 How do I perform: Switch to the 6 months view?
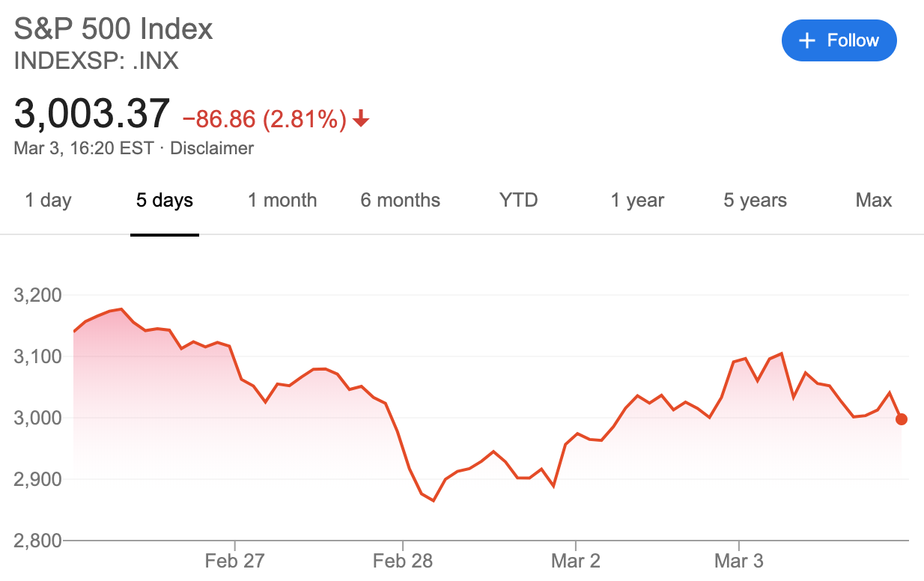point(400,200)
